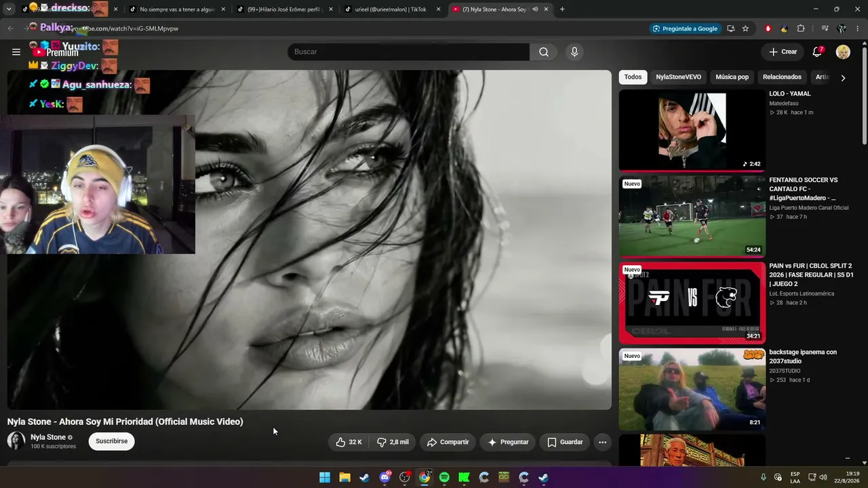Open more actions menu under the video
Screen dimensions: 868x488
[x=602, y=442]
